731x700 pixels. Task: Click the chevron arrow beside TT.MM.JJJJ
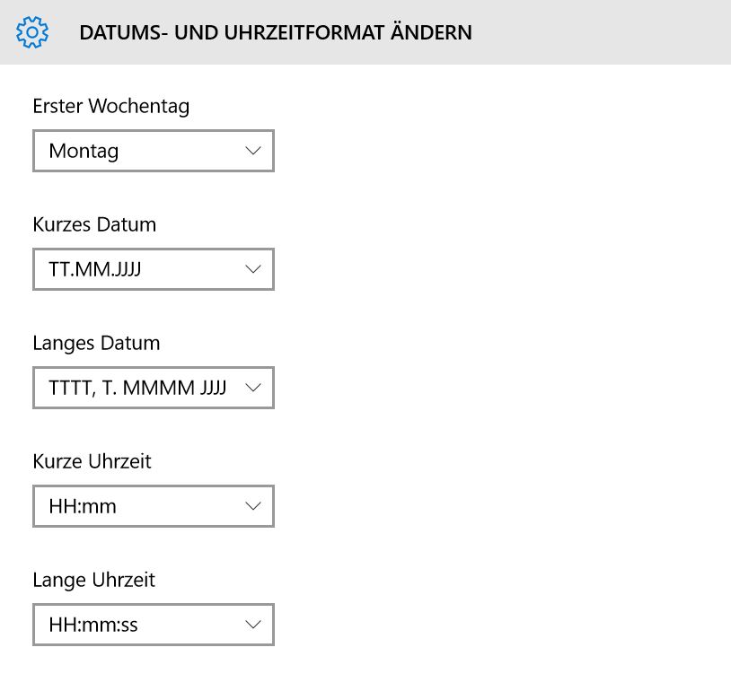tap(253, 269)
